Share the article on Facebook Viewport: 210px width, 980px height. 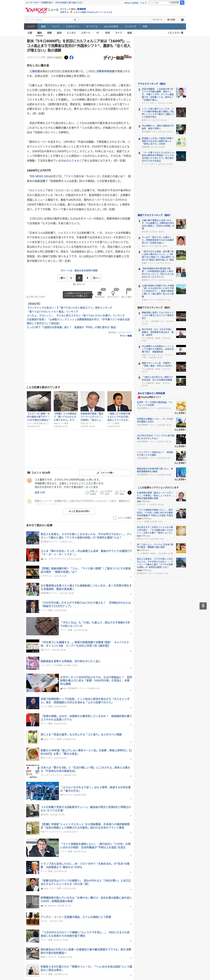tap(71, 57)
